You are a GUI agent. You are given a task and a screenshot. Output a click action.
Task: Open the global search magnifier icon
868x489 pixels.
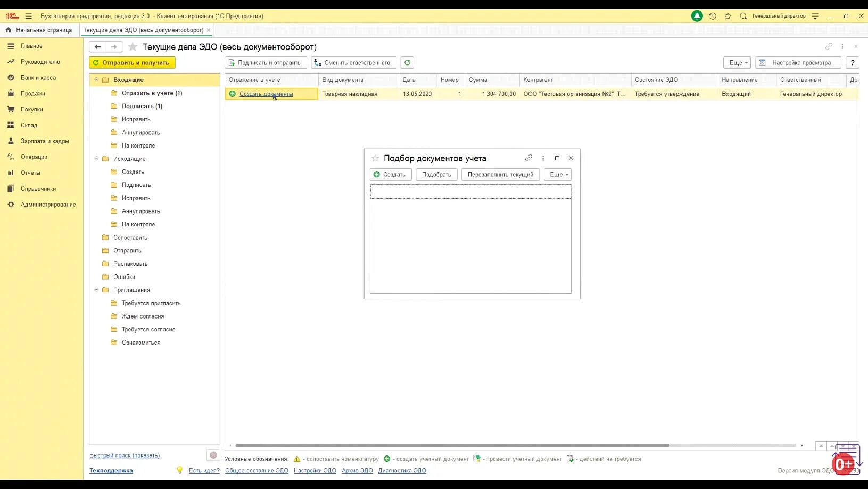pos(743,16)
